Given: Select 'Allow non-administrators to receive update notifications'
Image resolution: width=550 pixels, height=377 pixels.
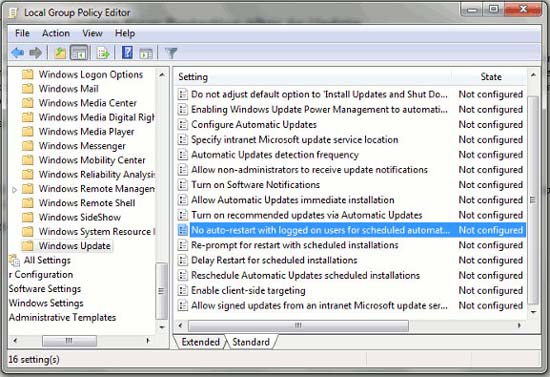Looking at the screenshot, I should tap(309, 170).
